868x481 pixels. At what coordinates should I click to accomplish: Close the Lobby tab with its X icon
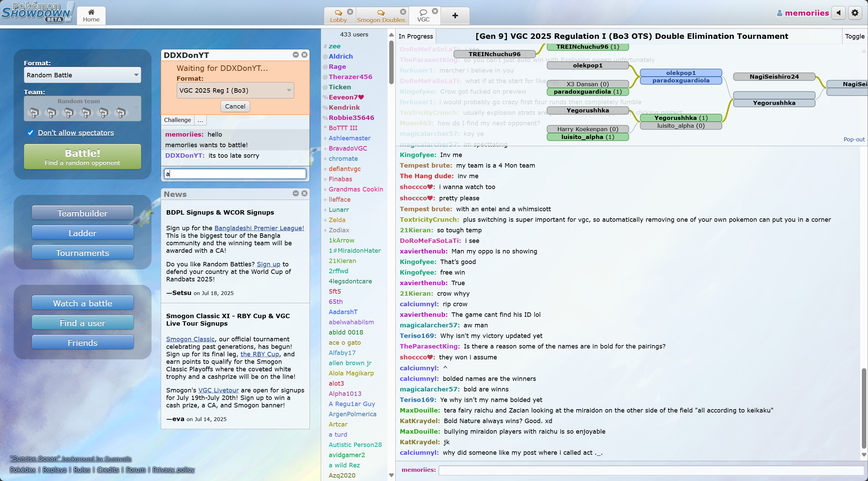tap(350, 12)
